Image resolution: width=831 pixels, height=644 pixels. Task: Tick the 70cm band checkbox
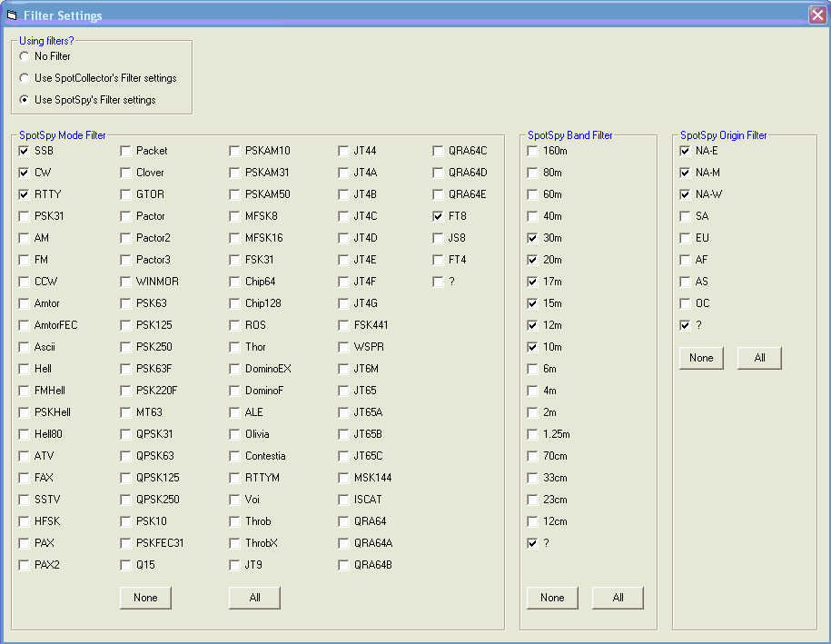[532, 456]
